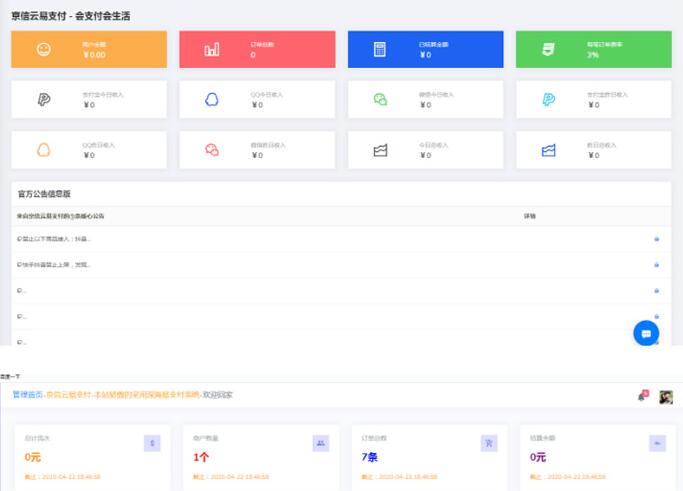Click the dollar icon on 总计流水 card
Image resolution: width=683 pixels, height=491 pixels.
point(152,443)
